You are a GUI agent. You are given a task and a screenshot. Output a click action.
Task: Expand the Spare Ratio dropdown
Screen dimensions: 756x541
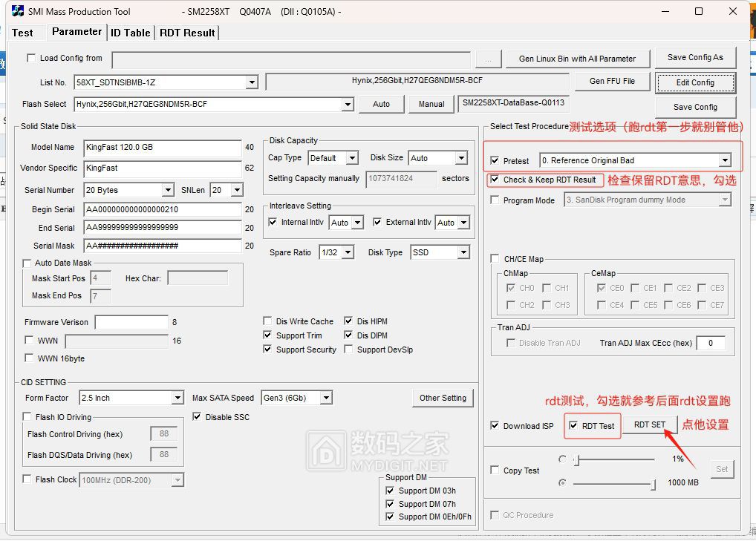click(348, 252)
